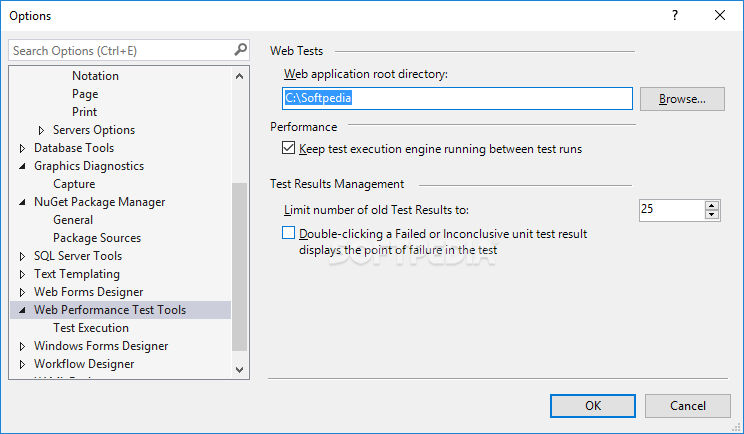The image size is (744, 434).
Task: Click the Help question mark icon
Action: [x=674, y=16]
